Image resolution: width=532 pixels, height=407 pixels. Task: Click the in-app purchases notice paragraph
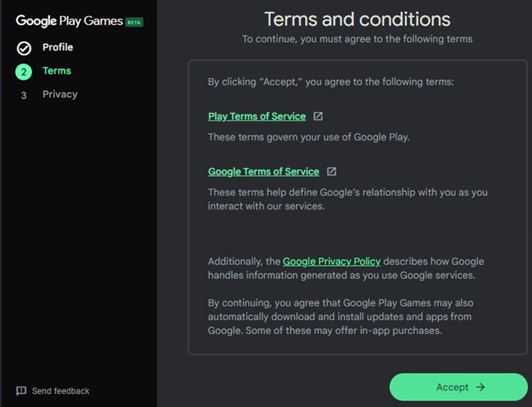340,316
